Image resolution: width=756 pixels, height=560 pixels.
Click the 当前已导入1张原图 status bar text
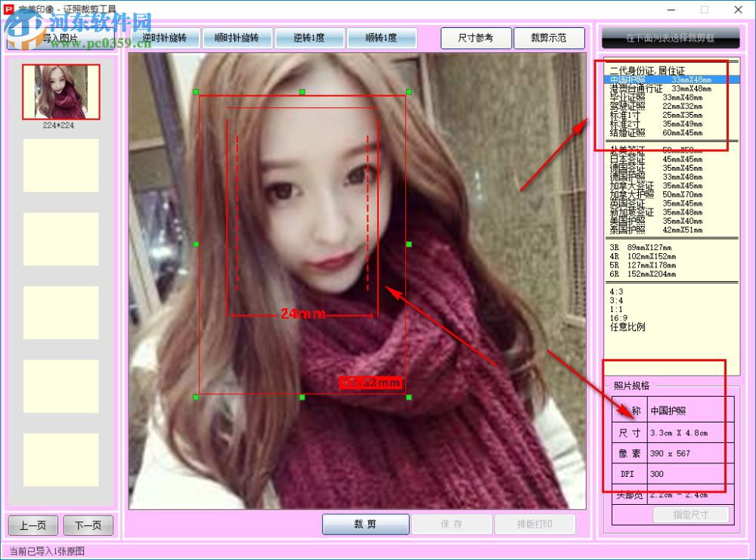coord(47,551)
